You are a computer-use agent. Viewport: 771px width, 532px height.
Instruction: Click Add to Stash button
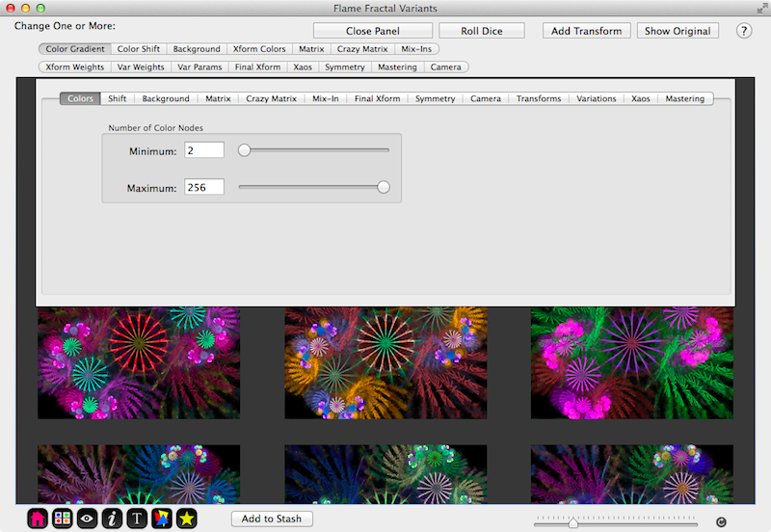[272, 519]
